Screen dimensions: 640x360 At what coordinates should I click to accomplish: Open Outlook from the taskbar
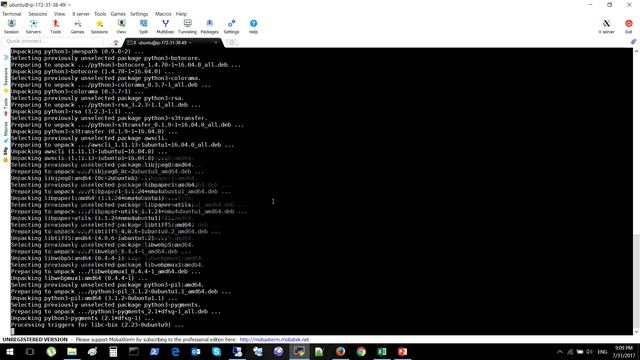click(x=196, y=351)
